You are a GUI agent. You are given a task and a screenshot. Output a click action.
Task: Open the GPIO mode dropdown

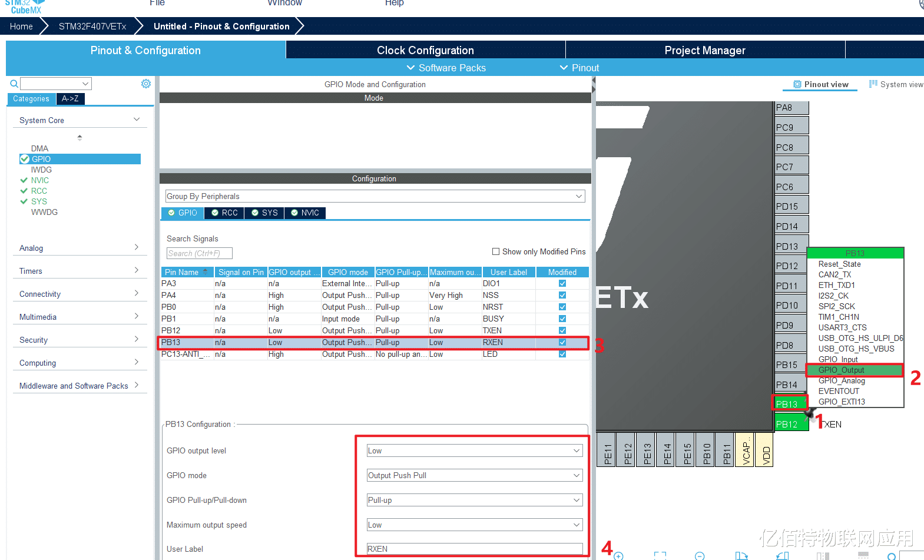(x=475, y=475)
